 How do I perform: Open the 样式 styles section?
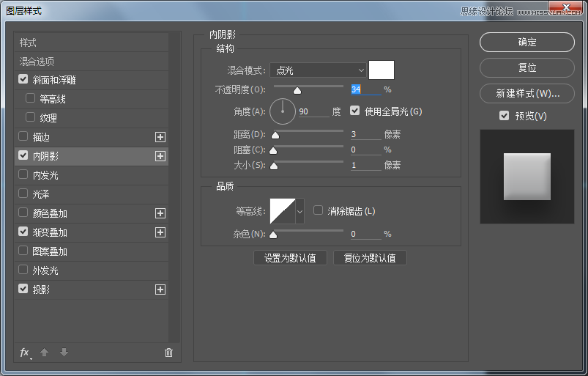coord(91,43)
